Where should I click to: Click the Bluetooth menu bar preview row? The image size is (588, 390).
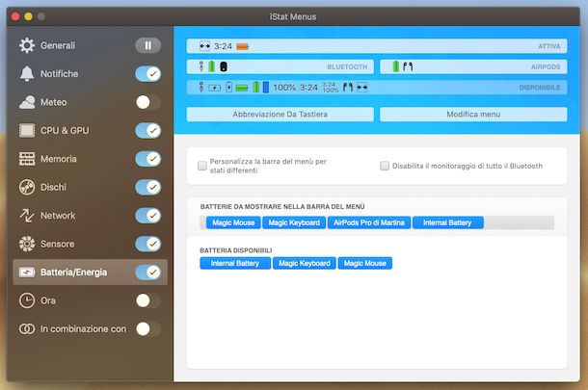tap(281, 66)
